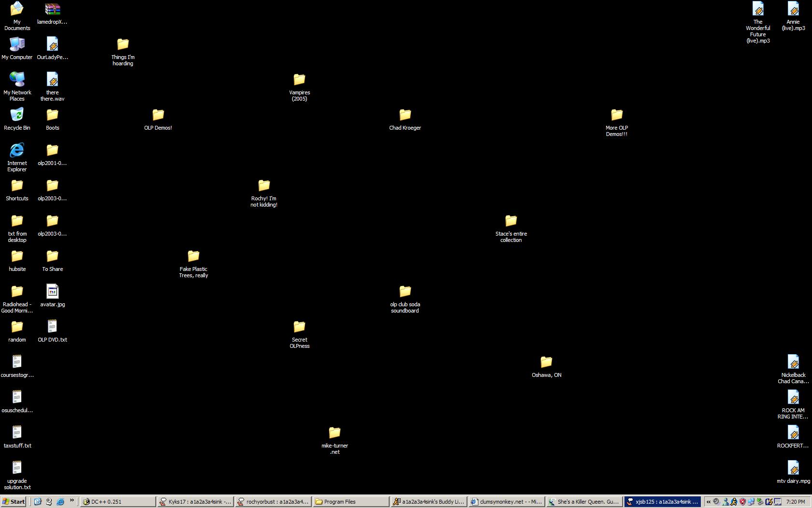
Task: Expand the quick launch overflow chevron
Action: point(72,501)
